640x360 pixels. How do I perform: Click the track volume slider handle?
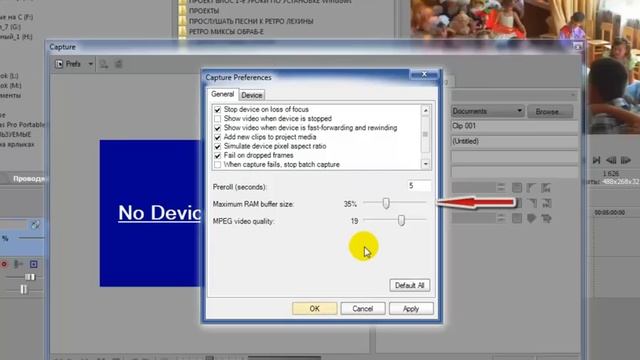pyautogui.click(x=30, y=277)
